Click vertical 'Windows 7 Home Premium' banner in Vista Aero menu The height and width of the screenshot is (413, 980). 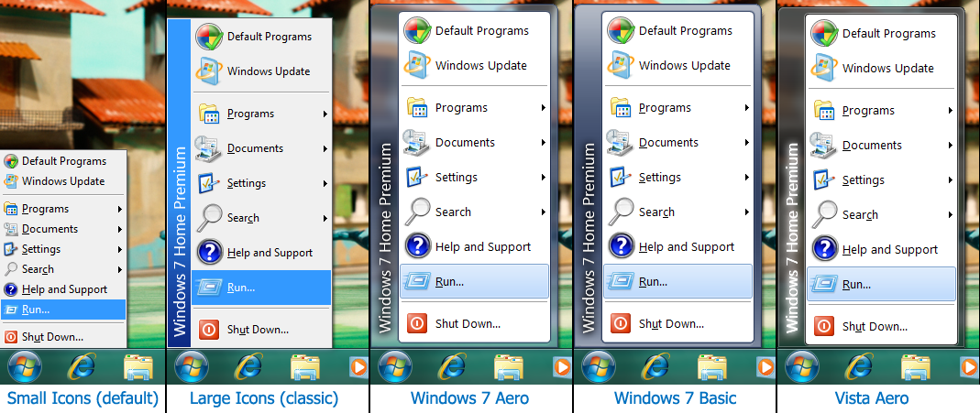pos(792,238)
